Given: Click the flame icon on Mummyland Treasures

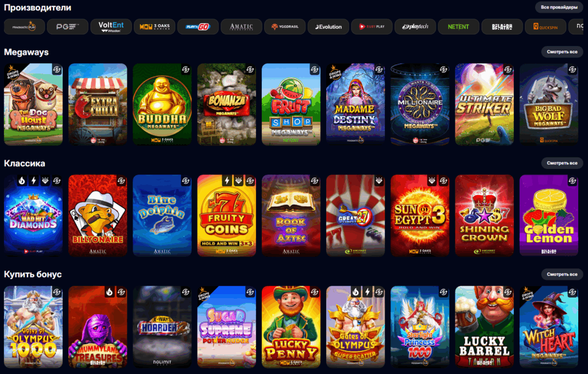Looking at the screenshot, I should [110, 292].
